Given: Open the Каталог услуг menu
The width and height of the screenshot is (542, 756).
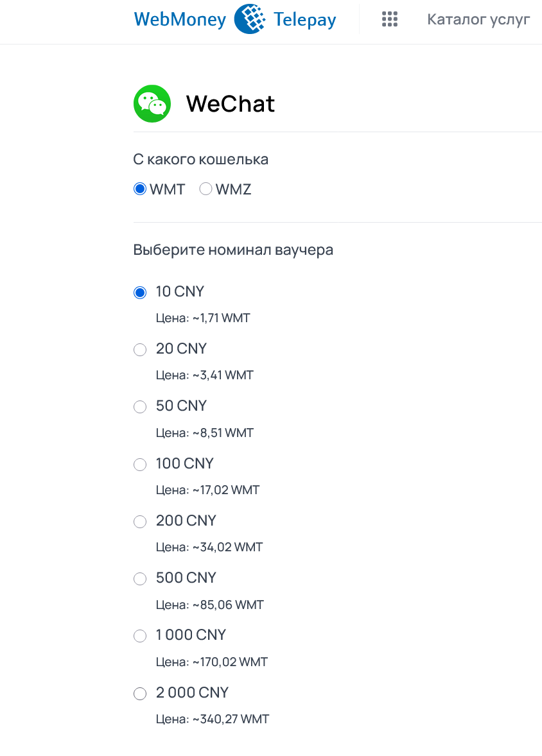Looking at the screenshot, I should coord(478,19).
